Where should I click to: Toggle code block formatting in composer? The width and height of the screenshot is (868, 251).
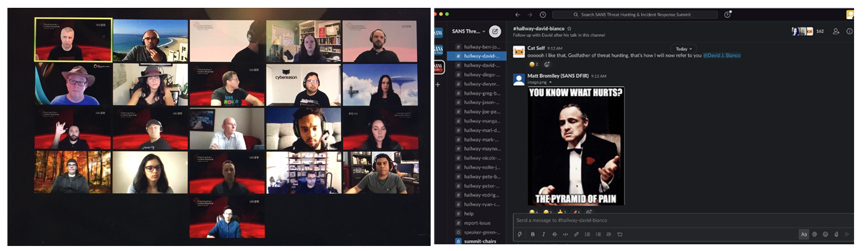point(620,234)
